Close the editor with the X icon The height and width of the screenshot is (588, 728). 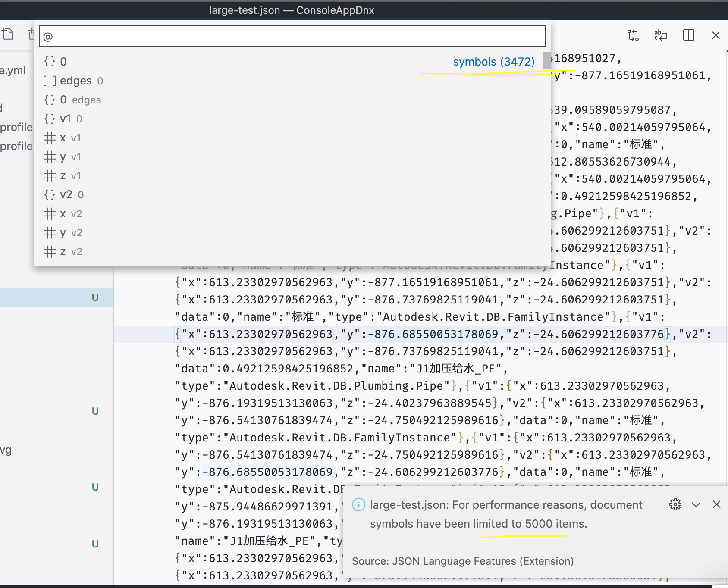tap(715, 35)
